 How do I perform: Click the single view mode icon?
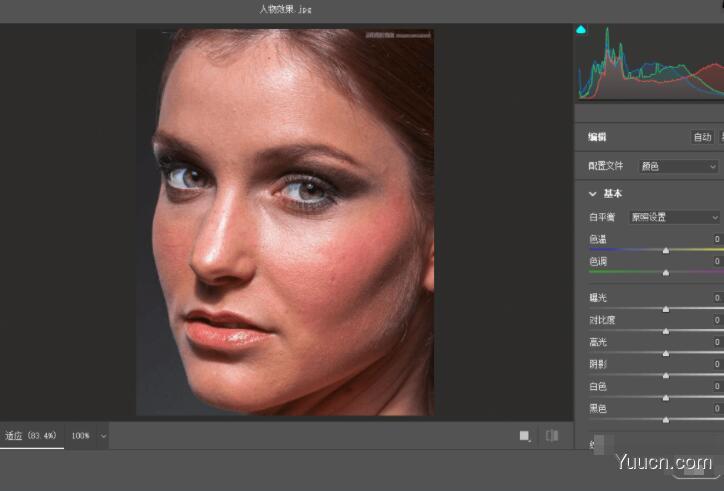525,436
